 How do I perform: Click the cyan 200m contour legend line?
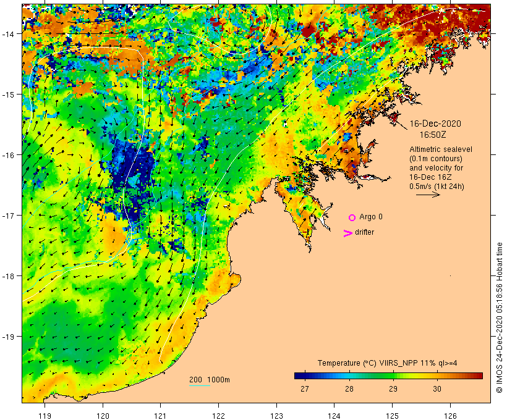[200, 385]
